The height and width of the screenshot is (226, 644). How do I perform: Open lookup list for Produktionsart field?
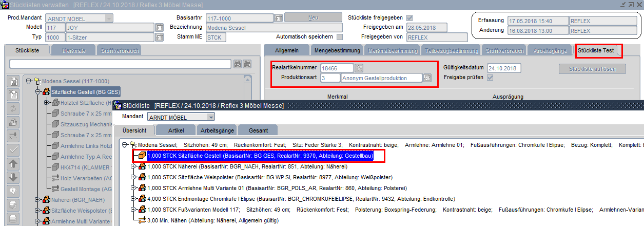tap(427, 78)
